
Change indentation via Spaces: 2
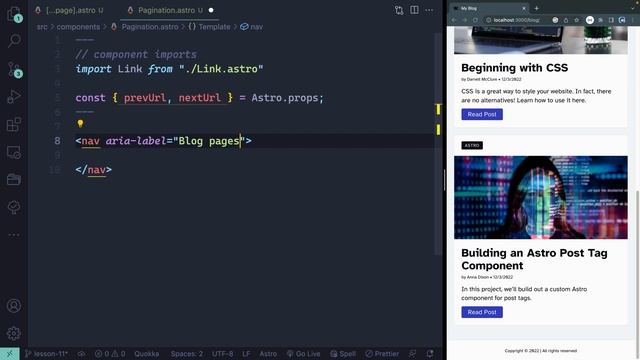click(x=187, y=354)
